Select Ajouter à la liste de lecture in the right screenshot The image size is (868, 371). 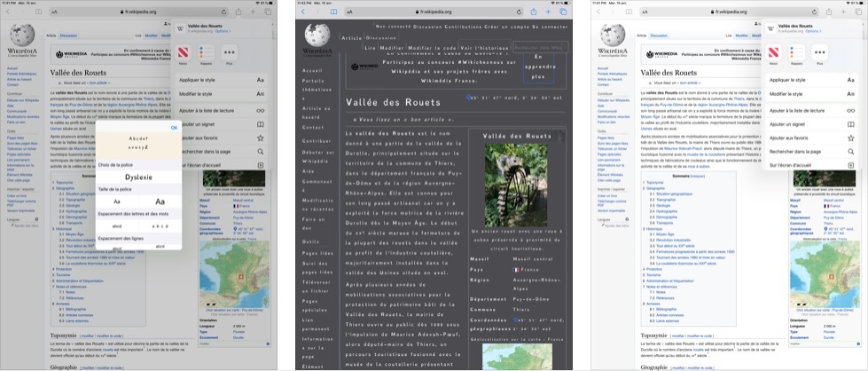click(x=812, y=111)
